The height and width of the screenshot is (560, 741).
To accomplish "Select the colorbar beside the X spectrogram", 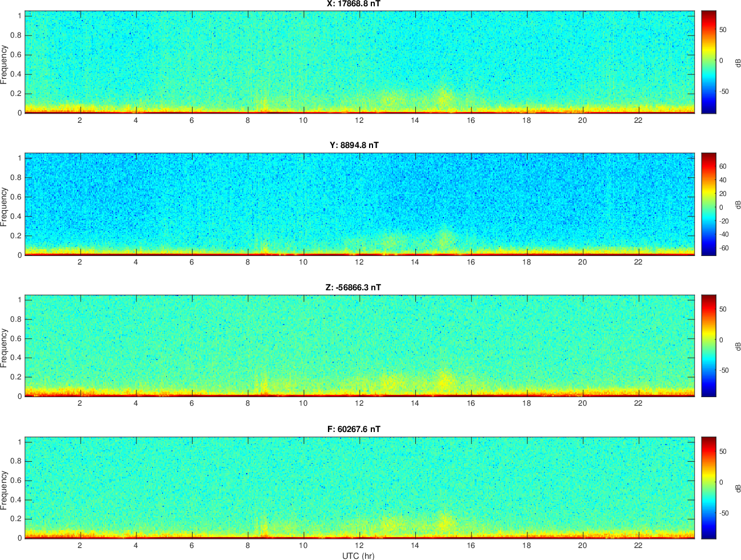I will (x=708, y=62).
